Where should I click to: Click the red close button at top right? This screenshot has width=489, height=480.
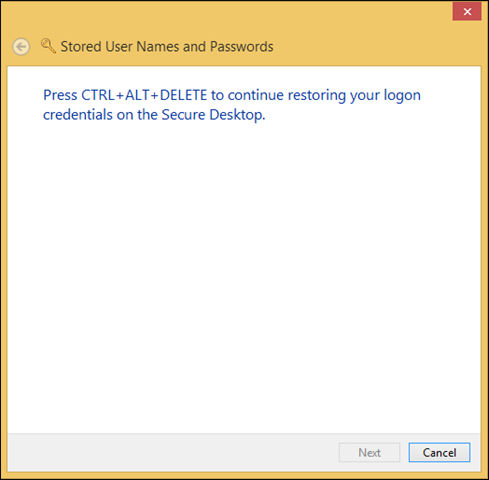point(467,11)
